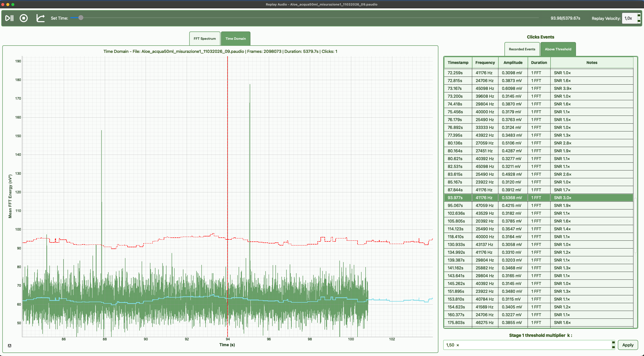The height and width of the screenshot is (356, 644).
Task: Select the event row at 143.641s
Action: pos(538,276)
